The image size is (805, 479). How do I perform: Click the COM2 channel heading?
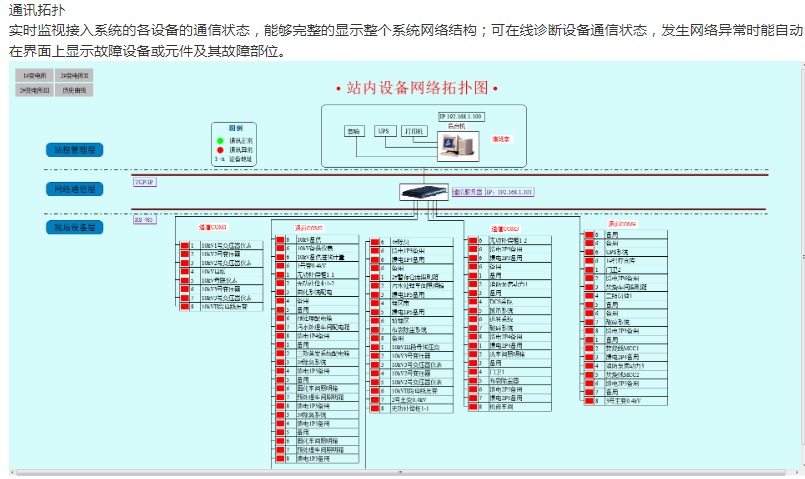[x=309, y=228]
